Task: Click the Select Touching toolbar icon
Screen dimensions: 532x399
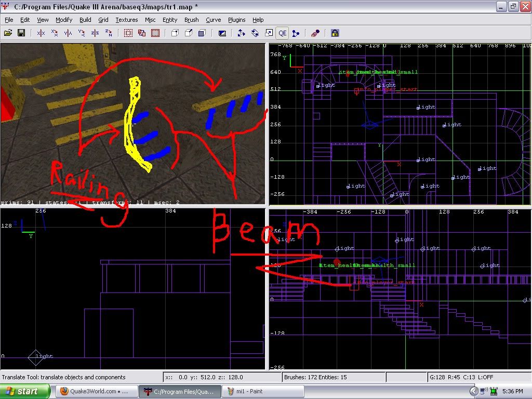Action: (x=142, y=33)
